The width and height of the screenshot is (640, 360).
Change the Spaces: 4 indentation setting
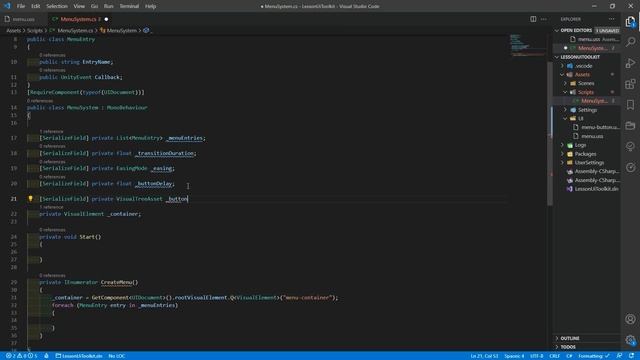pos(514,356)
